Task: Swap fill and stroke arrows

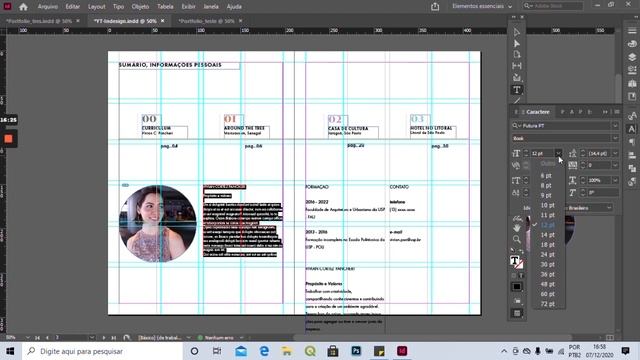Action: (522, 251)
